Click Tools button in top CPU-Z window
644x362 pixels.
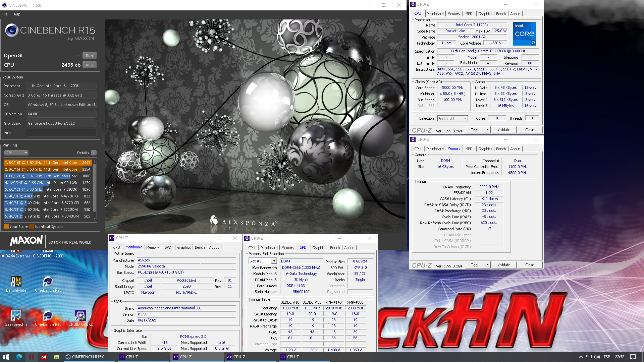click(475, 130)
